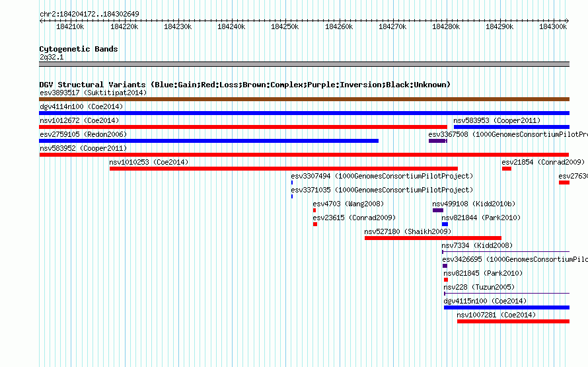Click the ruler's right arrow end

(568, 21)
